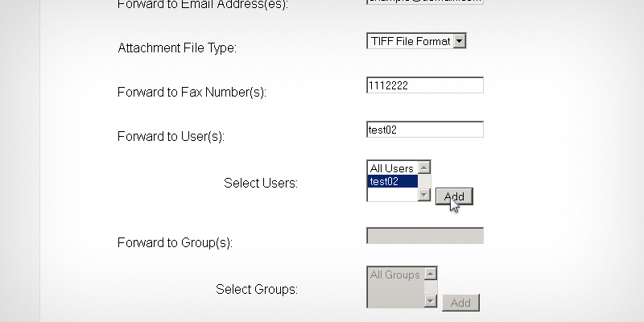
Task: Click the Select Users label text
Action: tap(261, 183)
